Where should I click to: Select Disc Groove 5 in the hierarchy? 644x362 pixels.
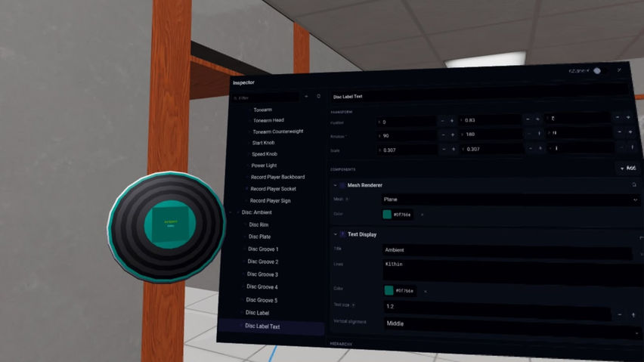coord(262,300)
